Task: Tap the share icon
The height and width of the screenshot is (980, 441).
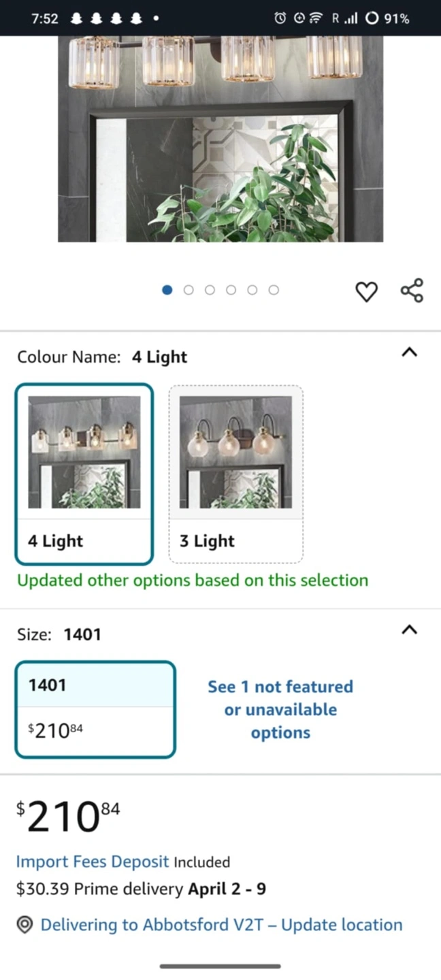Action: (412, 291)
